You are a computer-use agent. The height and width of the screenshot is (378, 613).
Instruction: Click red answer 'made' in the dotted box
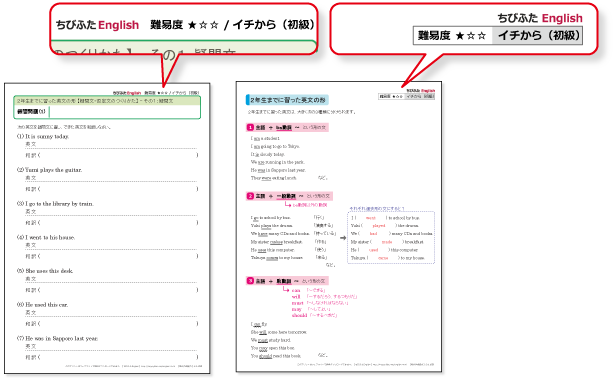coord(387,242)
